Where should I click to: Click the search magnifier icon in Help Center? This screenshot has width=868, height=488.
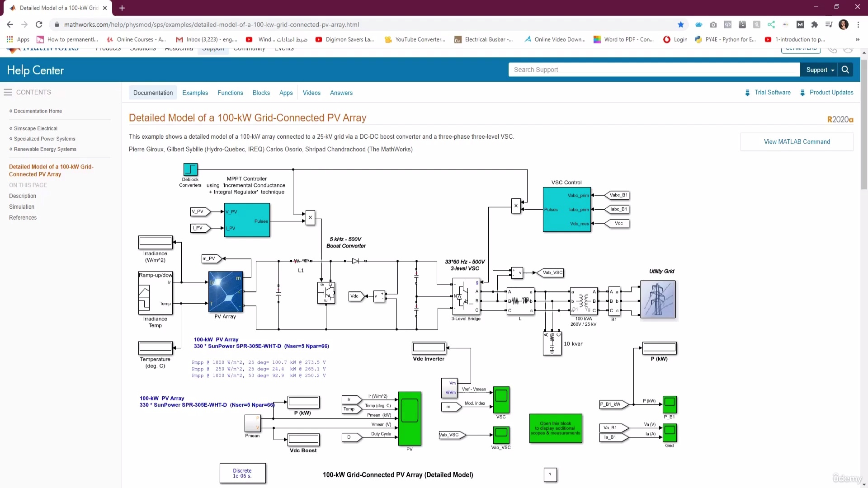point(845,70)
